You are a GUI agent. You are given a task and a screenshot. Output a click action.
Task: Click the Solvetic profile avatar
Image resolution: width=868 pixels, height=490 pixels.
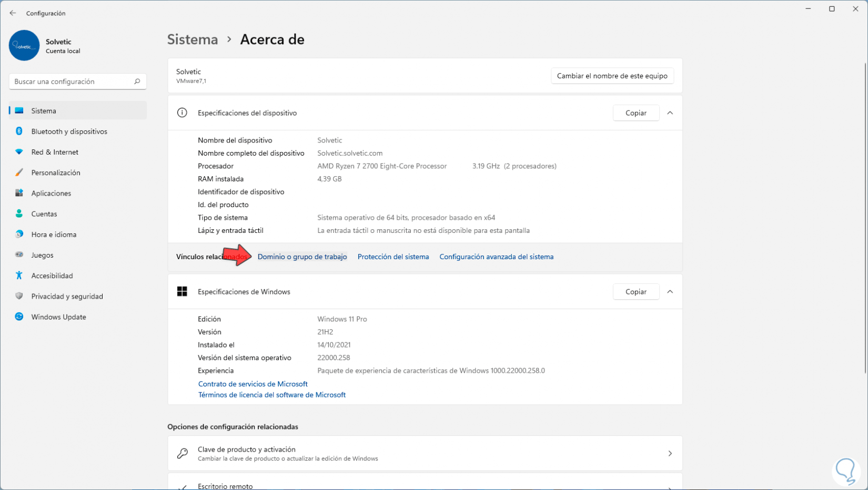(24, 46)
